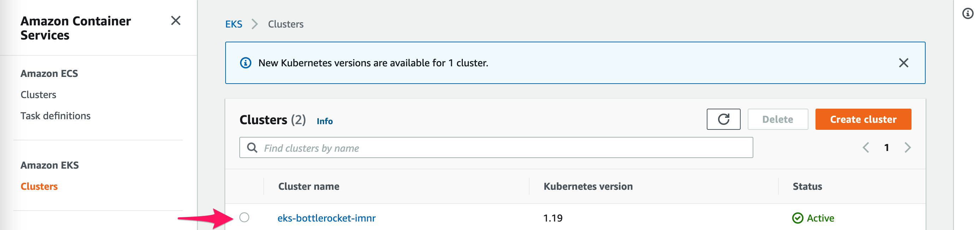The width and height of the screenshot is (980, 230).
Task: Open Task definitions in sidebar
Action: pos(55,116)
